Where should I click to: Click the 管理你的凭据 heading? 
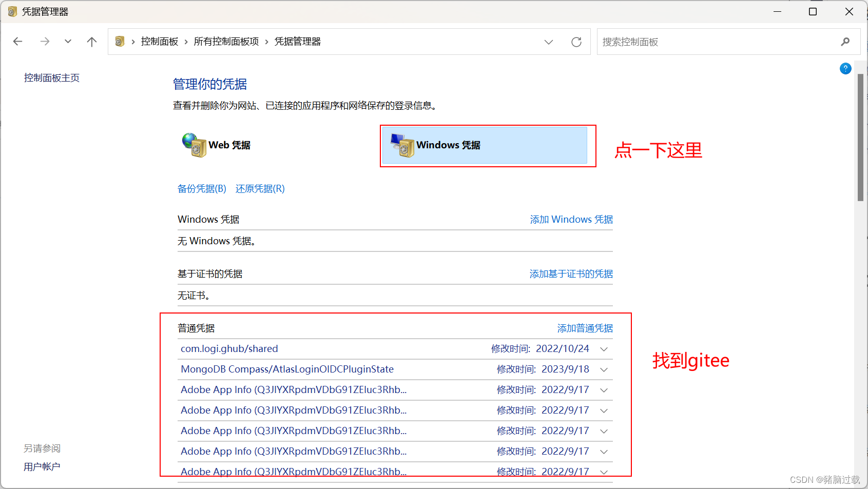coord(210,84)
